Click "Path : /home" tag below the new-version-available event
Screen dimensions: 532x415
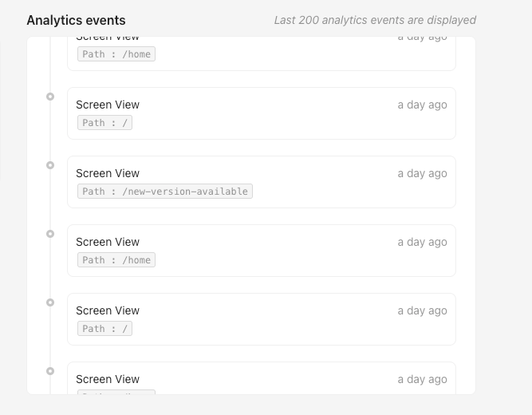coord(116,260)
